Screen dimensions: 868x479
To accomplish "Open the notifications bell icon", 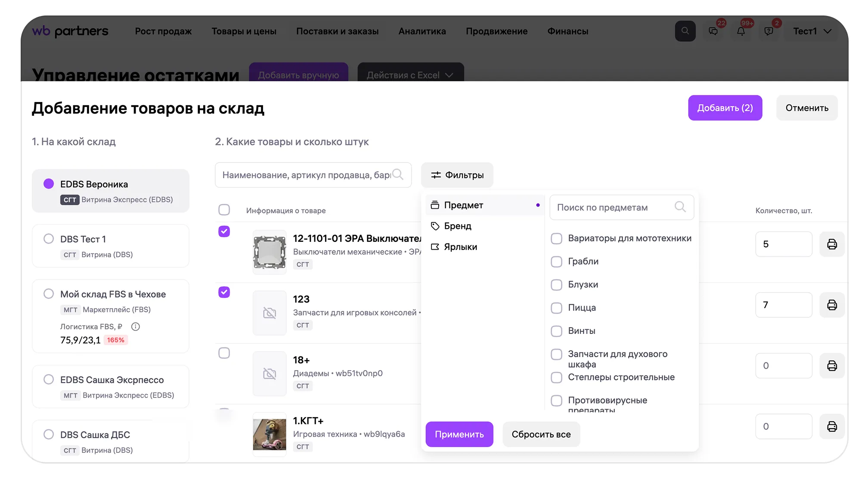I will pyautogui.click(x=741, y=31).
